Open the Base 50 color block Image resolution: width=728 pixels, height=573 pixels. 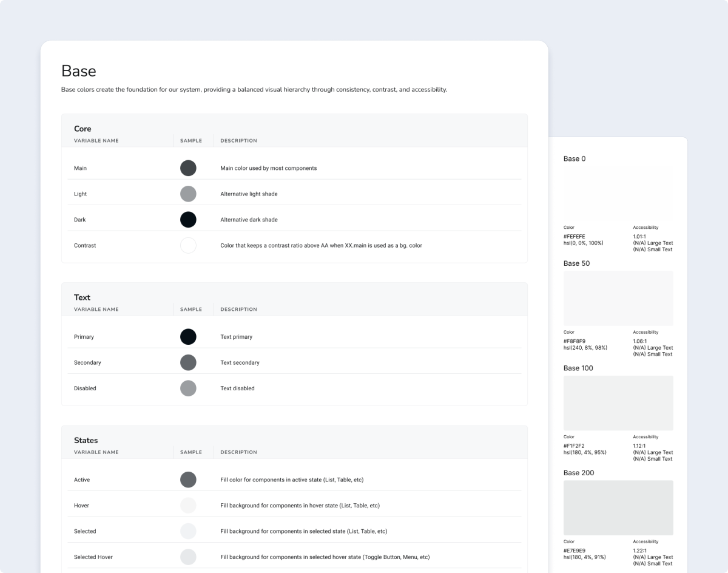(x=618, y=299)
